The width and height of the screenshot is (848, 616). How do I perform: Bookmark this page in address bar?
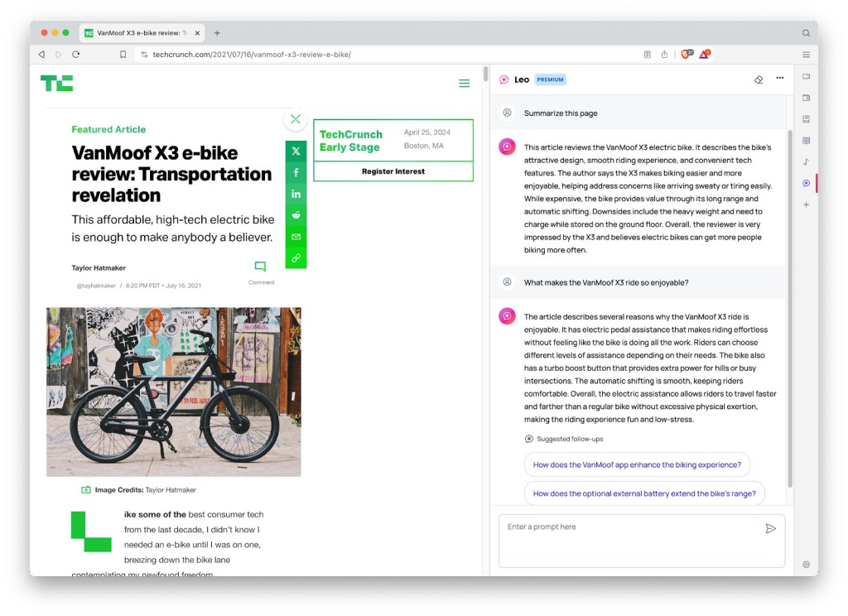[123, 54]
